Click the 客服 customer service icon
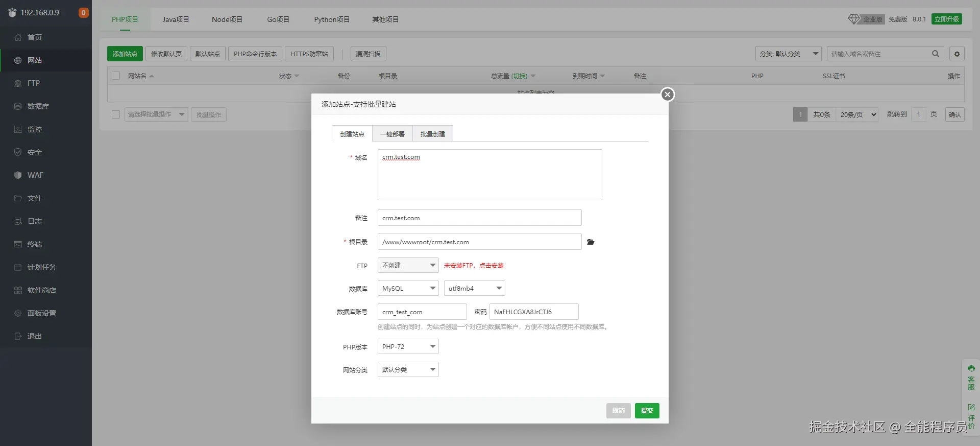The width and height of the screenshot is (980, 446). pos(971,378)
